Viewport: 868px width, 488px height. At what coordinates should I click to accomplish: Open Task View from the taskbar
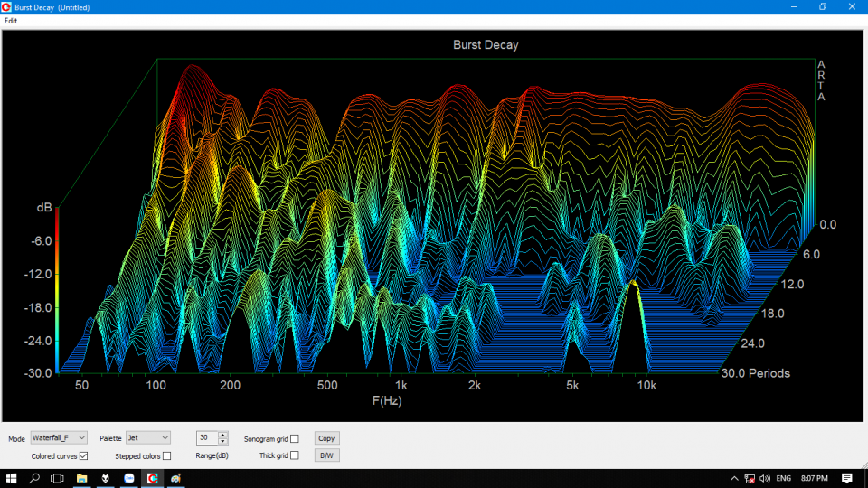(57, 478)
